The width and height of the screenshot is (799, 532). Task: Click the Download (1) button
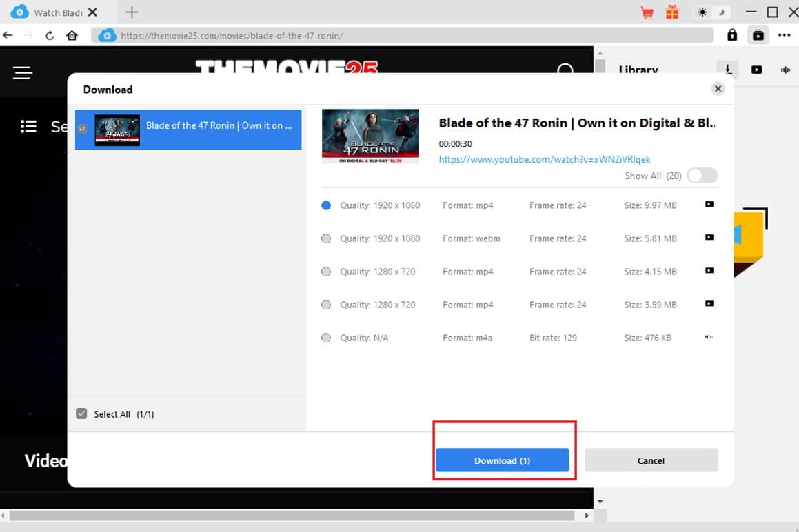point(502,460)
